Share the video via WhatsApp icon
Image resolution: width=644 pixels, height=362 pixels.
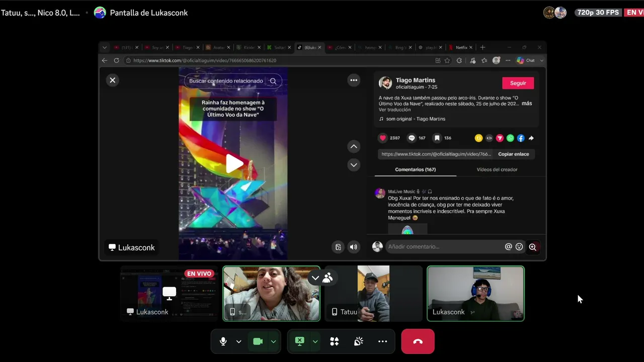[x=510, y=138]
